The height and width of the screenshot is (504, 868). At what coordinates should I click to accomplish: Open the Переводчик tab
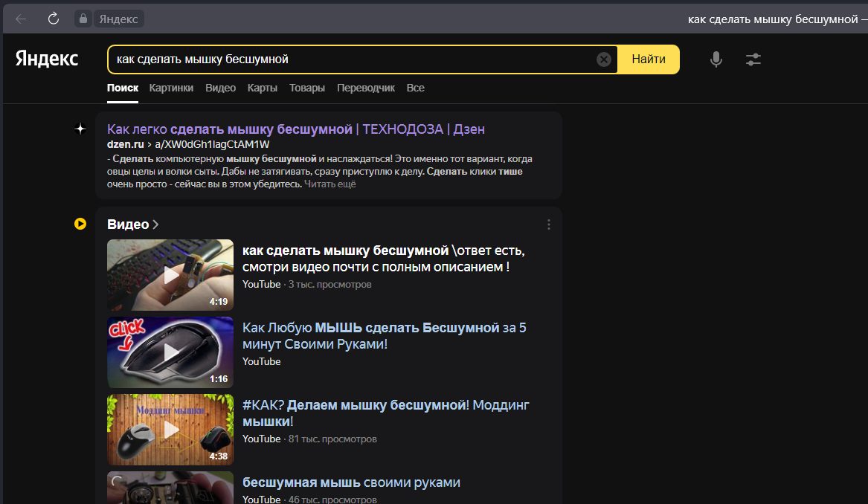[x=366, y=88]
